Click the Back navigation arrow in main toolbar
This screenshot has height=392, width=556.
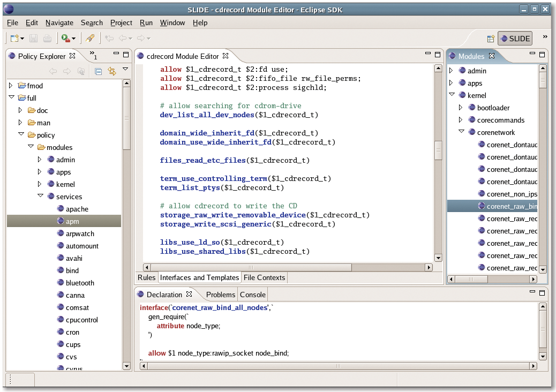[123, 38]
